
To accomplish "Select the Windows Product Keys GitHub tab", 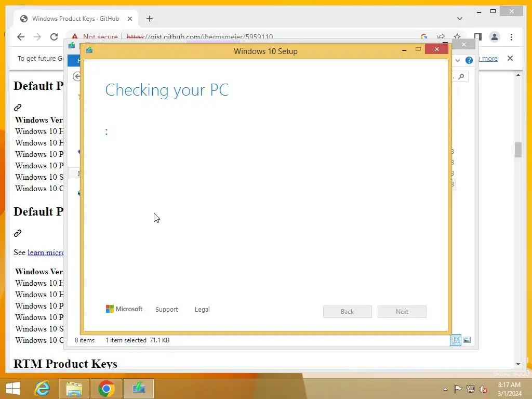I will (x=76, y=19).
